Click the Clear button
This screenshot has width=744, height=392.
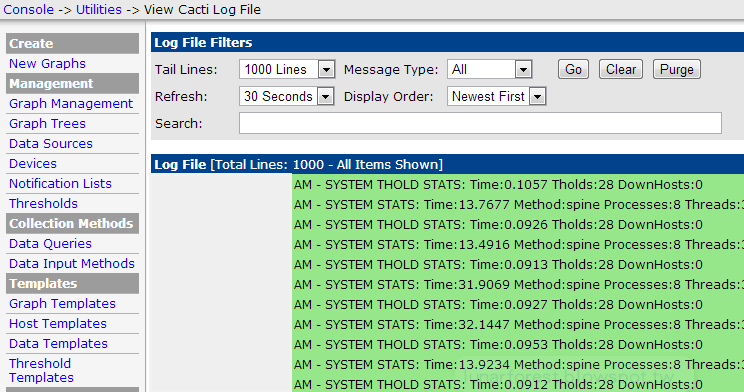click(x=621, y=69)
